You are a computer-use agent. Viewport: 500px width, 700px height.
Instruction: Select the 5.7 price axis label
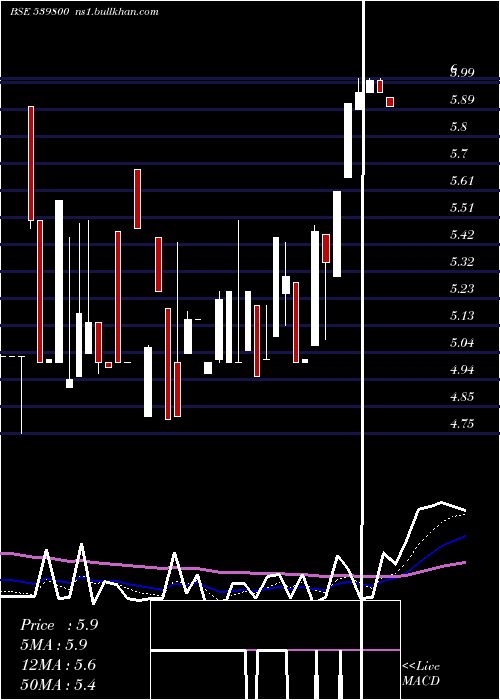coord(458,154)
